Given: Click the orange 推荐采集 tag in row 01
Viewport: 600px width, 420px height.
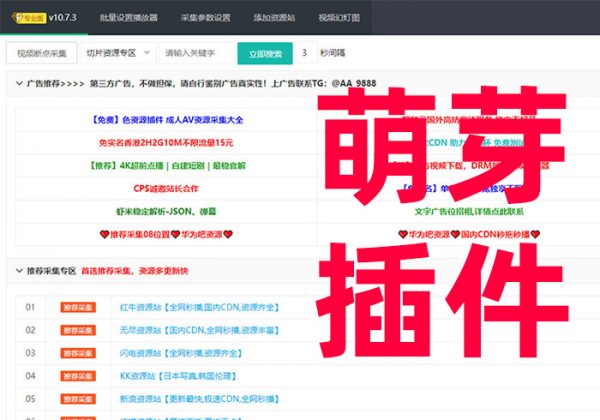Looking at the screenshot, I should pos(77,307).
